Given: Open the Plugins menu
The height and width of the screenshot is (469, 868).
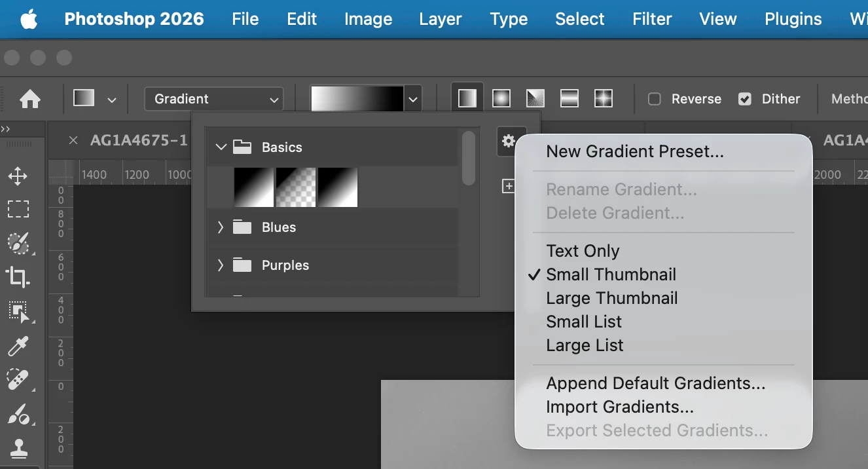Looking at the screenshot, I should pyautogui.click(x=793, y=19).
